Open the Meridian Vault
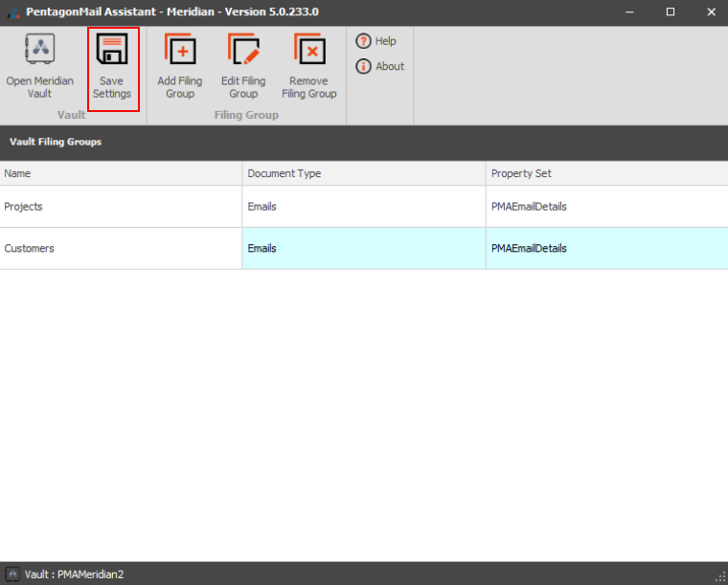This screenshot has width=728, height=585. 40,66
